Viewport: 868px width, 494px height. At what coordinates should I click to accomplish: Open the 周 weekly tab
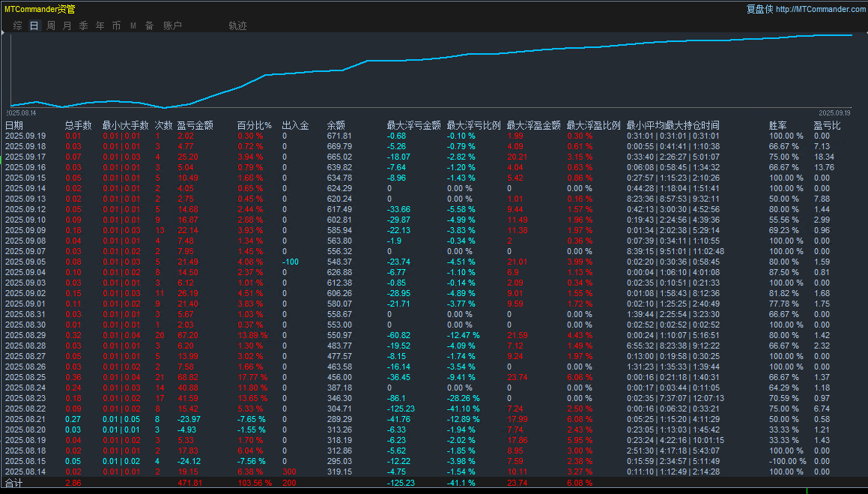51,25
